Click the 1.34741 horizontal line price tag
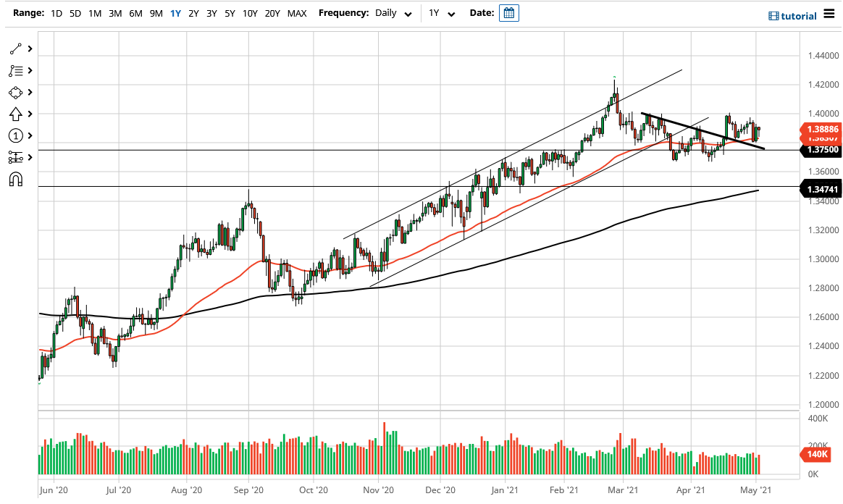Image resolution: width=843 pixels, height=504 pixels. [x=821, y=189]
